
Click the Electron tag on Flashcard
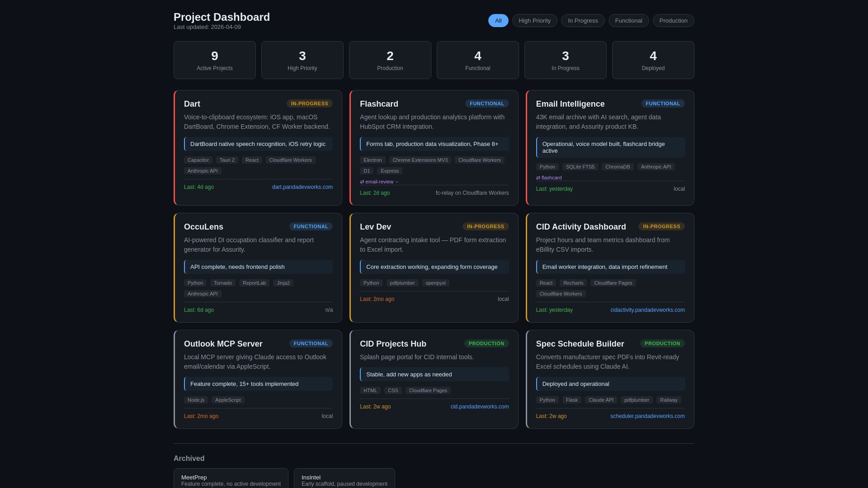(x=373, y=160)
